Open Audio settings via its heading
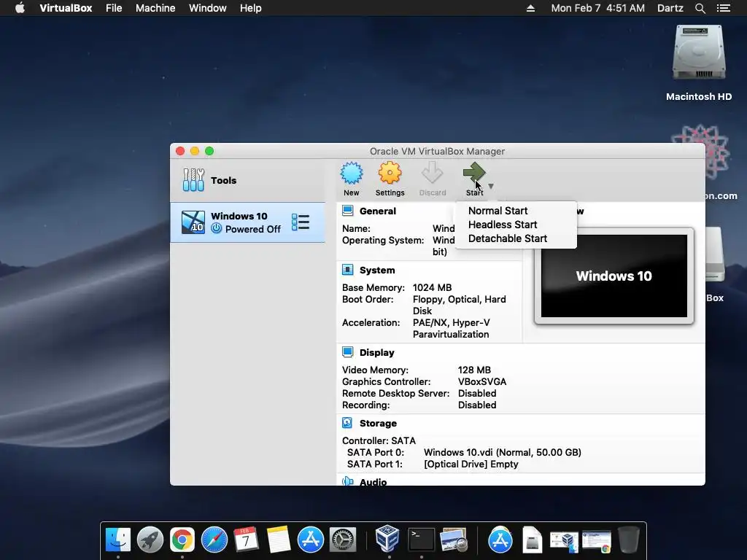 point(373,482)
